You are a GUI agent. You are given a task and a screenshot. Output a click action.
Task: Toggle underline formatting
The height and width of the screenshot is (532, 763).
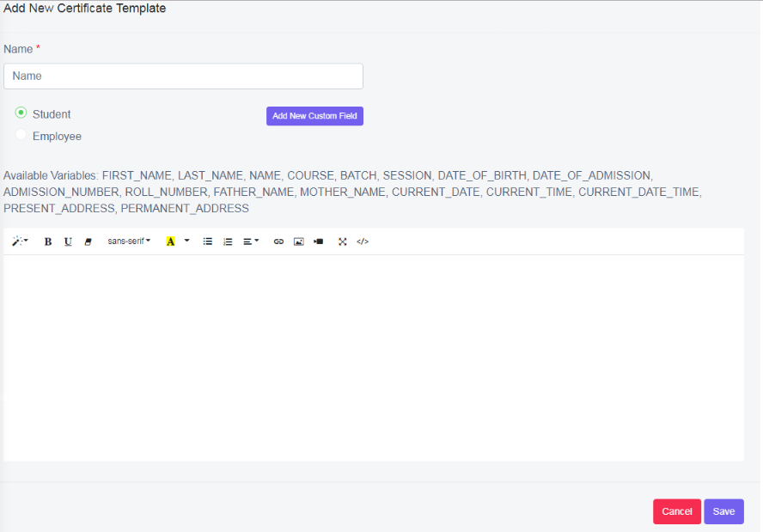click(x=68, y=242)
